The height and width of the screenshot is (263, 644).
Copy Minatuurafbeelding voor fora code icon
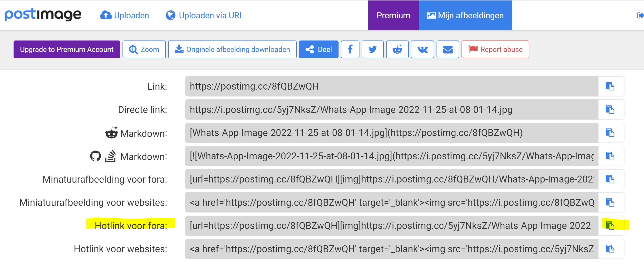[610, 179]
